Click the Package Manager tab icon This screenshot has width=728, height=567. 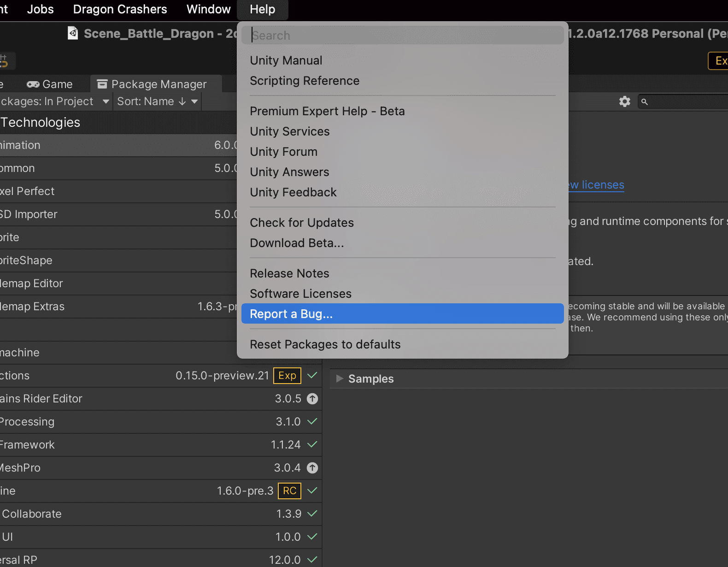[102, 84]
